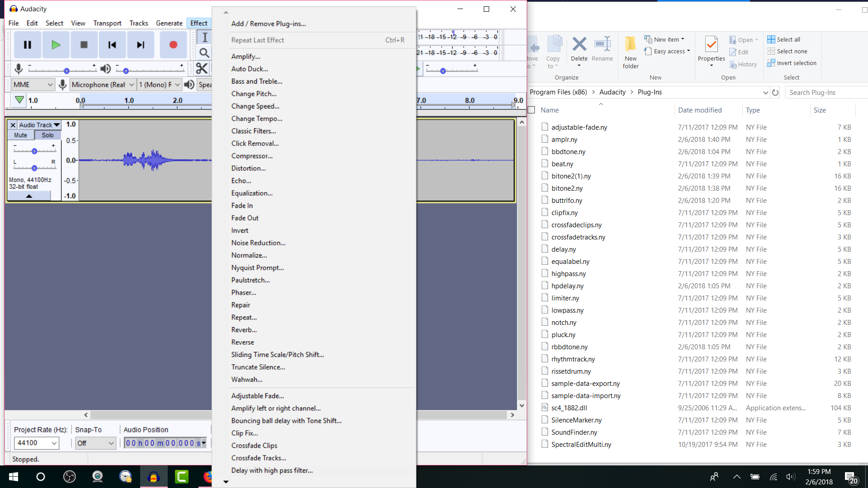This screenshot has height=488, width=868.
Task: Open the Cortana search circle
Action: pos(41,477)
